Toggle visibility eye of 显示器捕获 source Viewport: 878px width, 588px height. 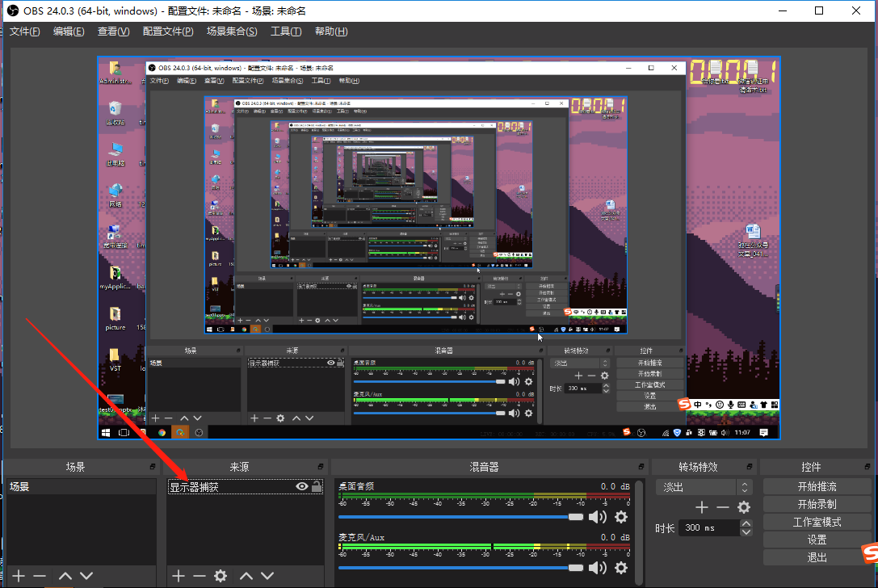[x=302, y=487]
